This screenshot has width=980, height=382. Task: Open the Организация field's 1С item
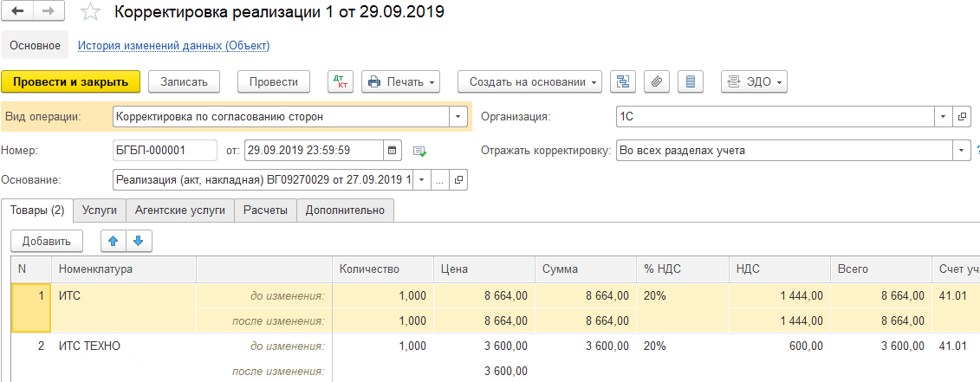(962, 116)
